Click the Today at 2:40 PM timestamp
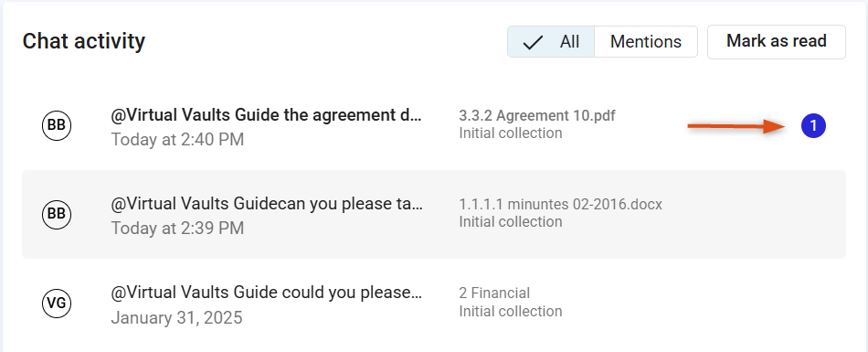This screenshot has width=868, height=352. [177, 139]
